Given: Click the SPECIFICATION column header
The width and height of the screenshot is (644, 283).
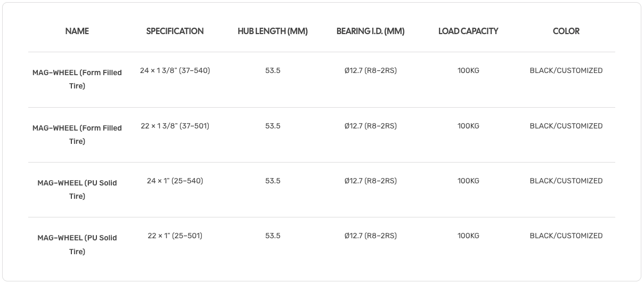Looking at the screenshot, I should pos(175,31).
